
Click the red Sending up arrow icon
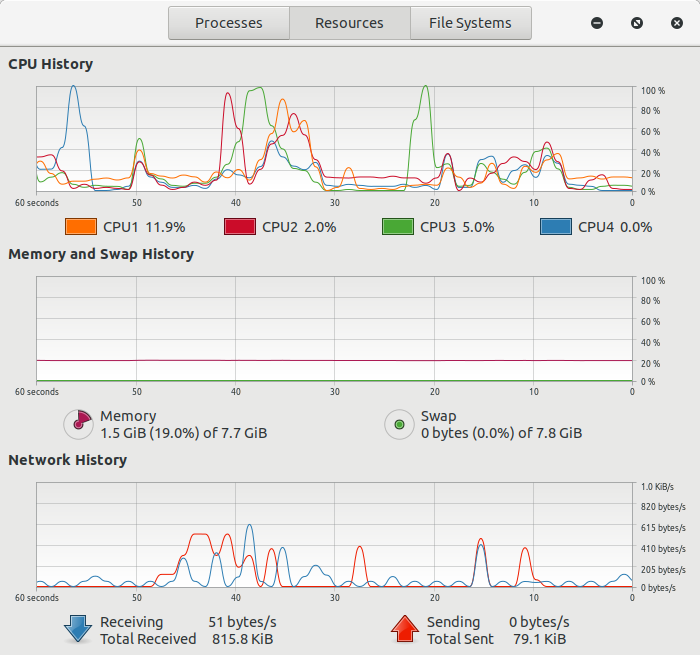coord(405,629)
